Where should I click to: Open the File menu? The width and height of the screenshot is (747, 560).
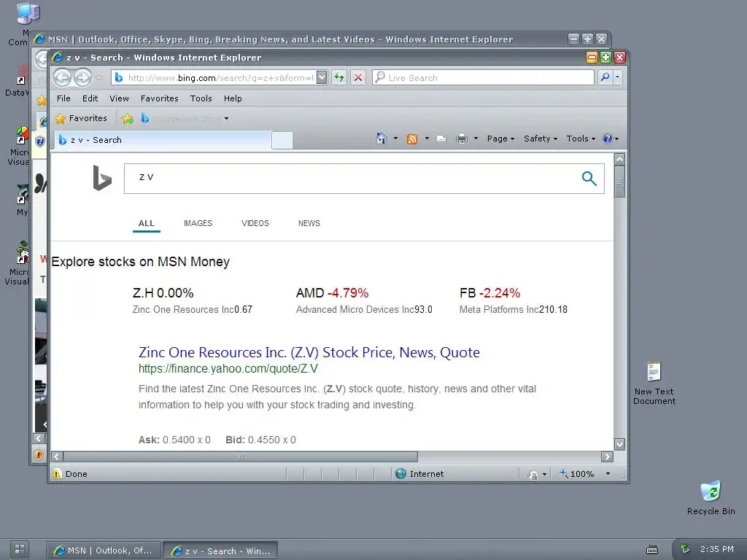[63, 98]
